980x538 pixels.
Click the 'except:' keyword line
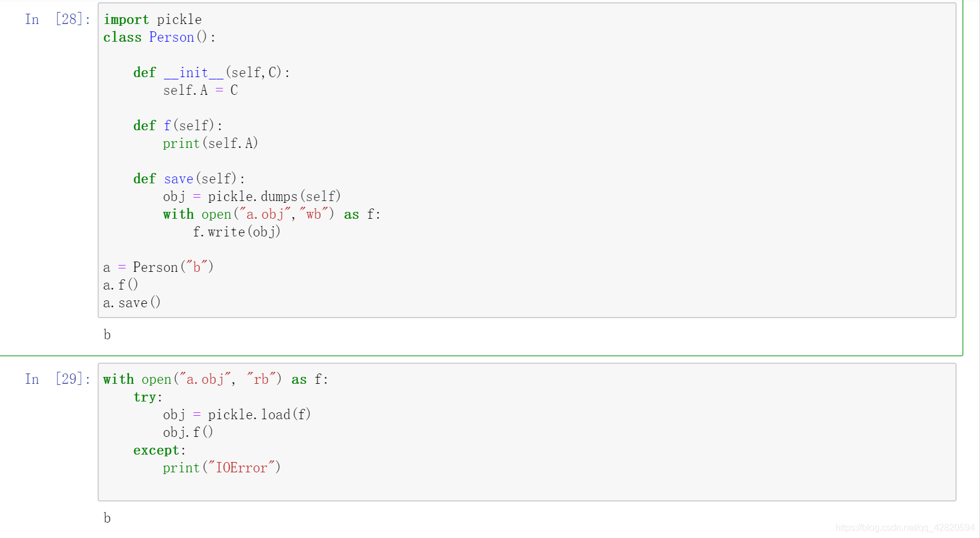[x=159, y=450]
